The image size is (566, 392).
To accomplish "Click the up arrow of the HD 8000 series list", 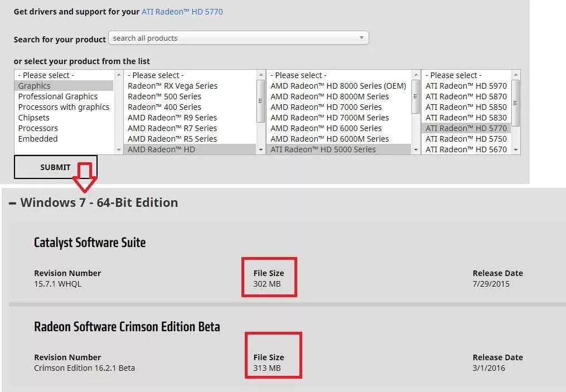I will click(416, 75).
